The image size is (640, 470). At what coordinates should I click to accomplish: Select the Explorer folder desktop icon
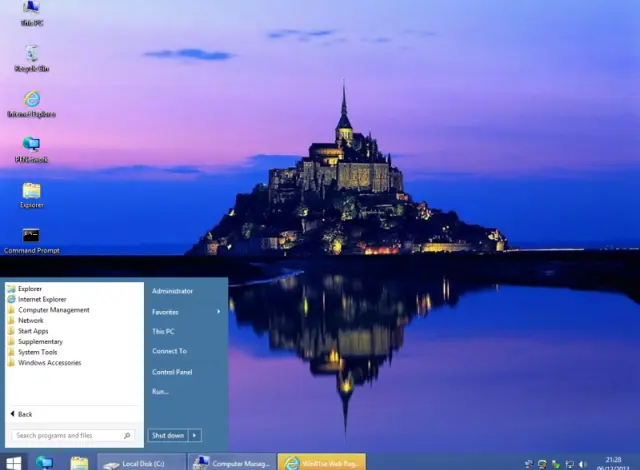tap(31, 196)
